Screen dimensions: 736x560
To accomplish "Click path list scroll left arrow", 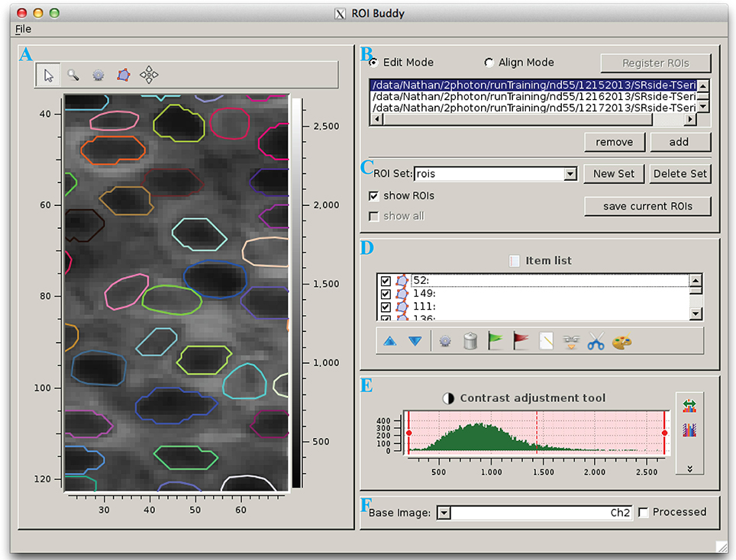I will (x=376, y=119).
